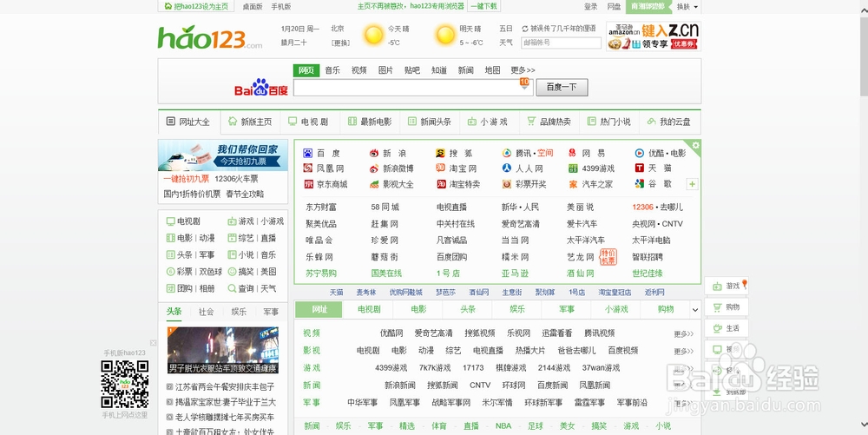Screen dimensions: 868x435
Task: Click the Baidu paw logo beside search box
Action: (260, 88)
